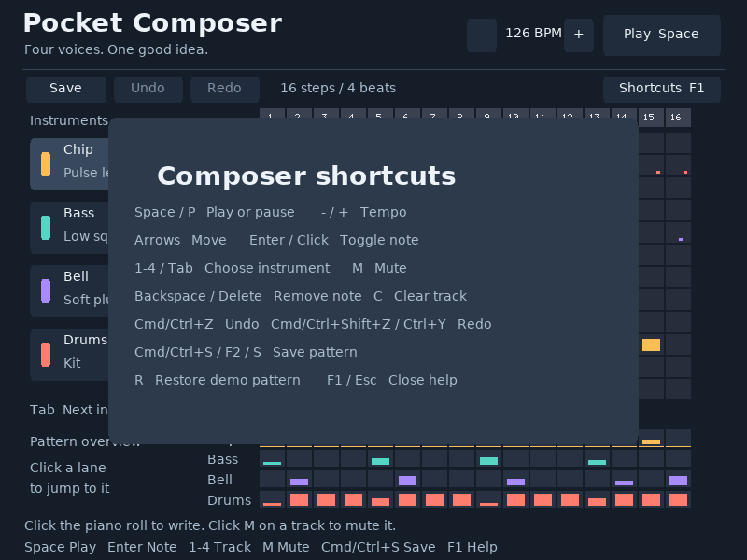Screen dimensions: 747x560
Task: Click 'Cmd/Ctrl+S / F2 / S Save pattern' entry
Action: click(246, 353)
